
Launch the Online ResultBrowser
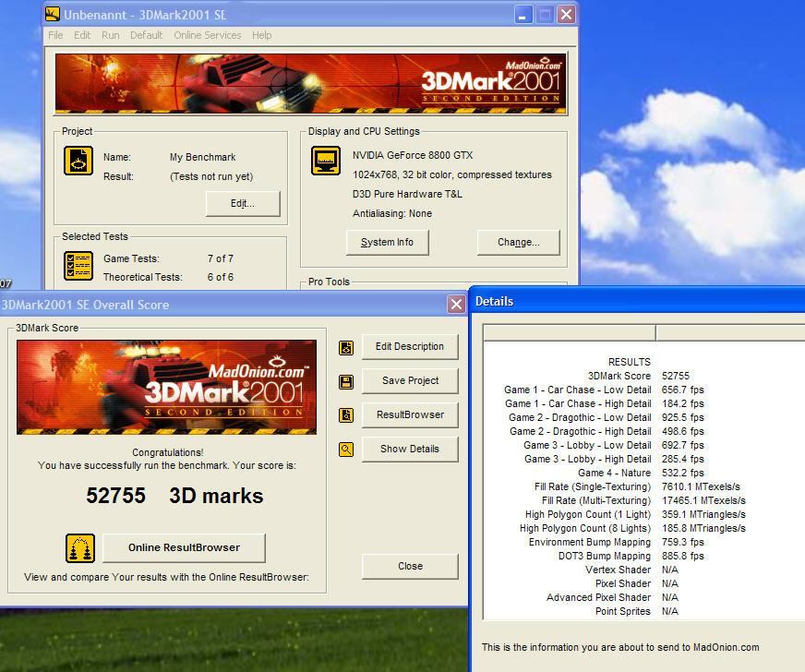184,547
